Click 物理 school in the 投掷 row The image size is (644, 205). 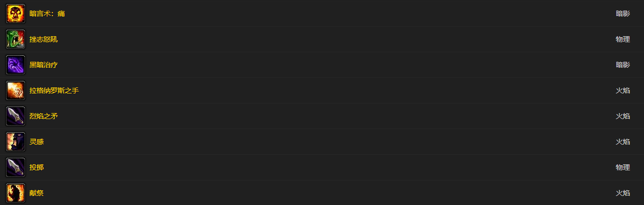[623, 167]
